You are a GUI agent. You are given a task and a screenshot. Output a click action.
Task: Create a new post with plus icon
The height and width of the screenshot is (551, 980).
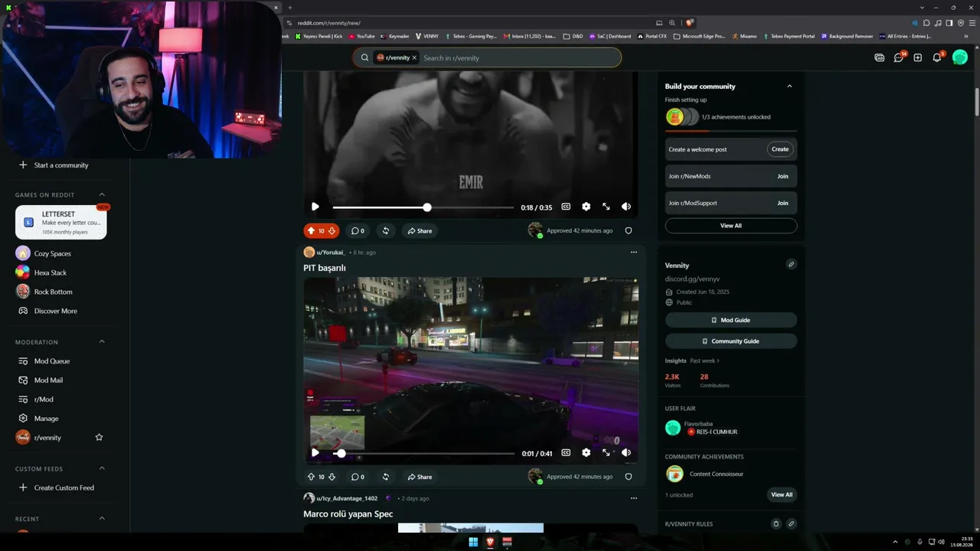[x=917, y=57]
